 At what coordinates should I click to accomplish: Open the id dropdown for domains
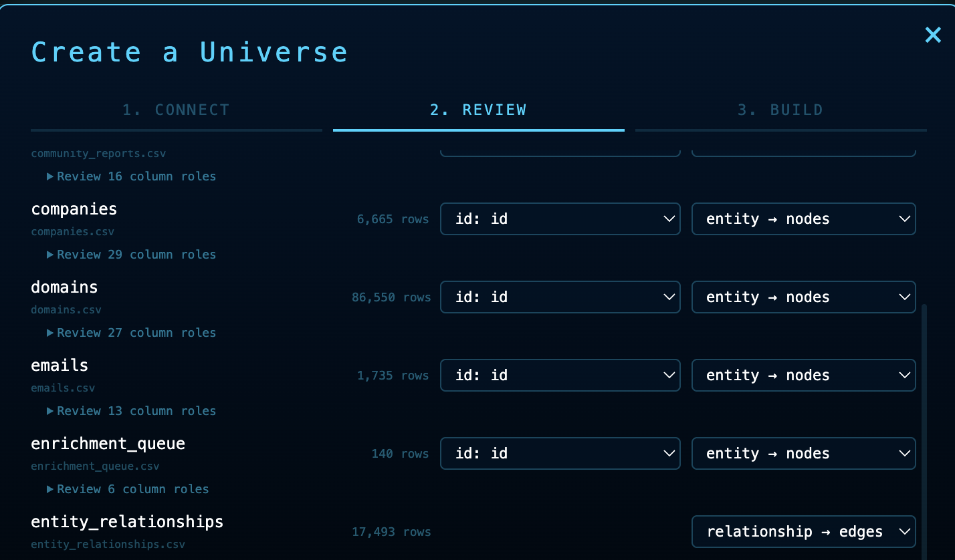point(560,297)
